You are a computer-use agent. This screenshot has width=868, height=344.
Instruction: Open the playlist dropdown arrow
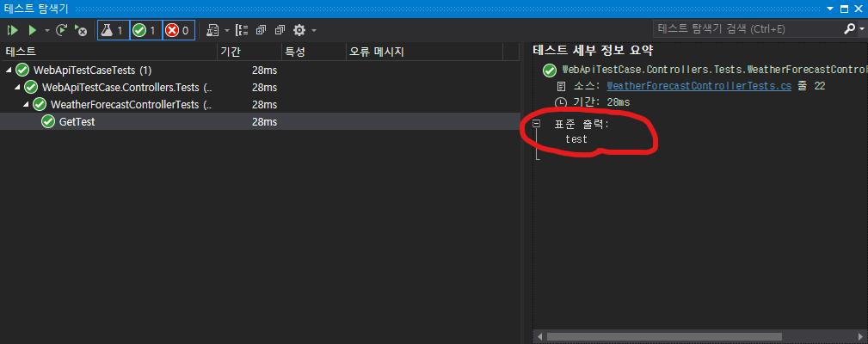coord(226,30)
